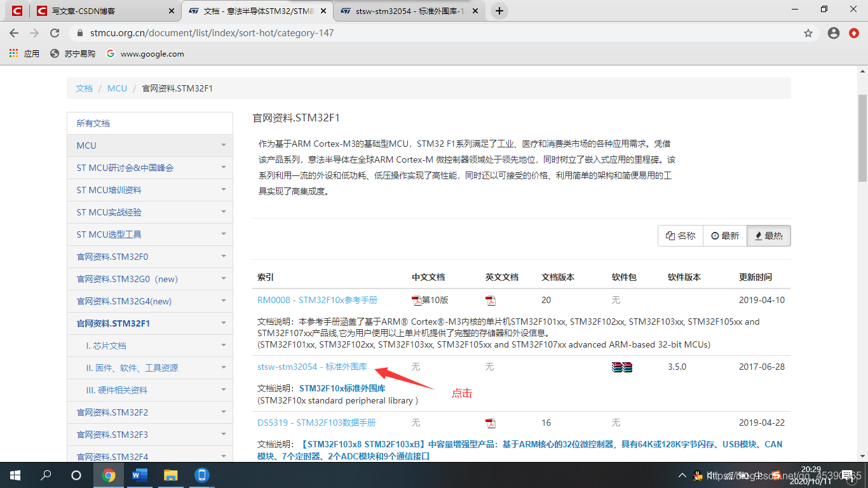Expand the ST MCU实战经验 caret
The width and height of the screenshot is (868, 488).
click(x=224, y=212)
